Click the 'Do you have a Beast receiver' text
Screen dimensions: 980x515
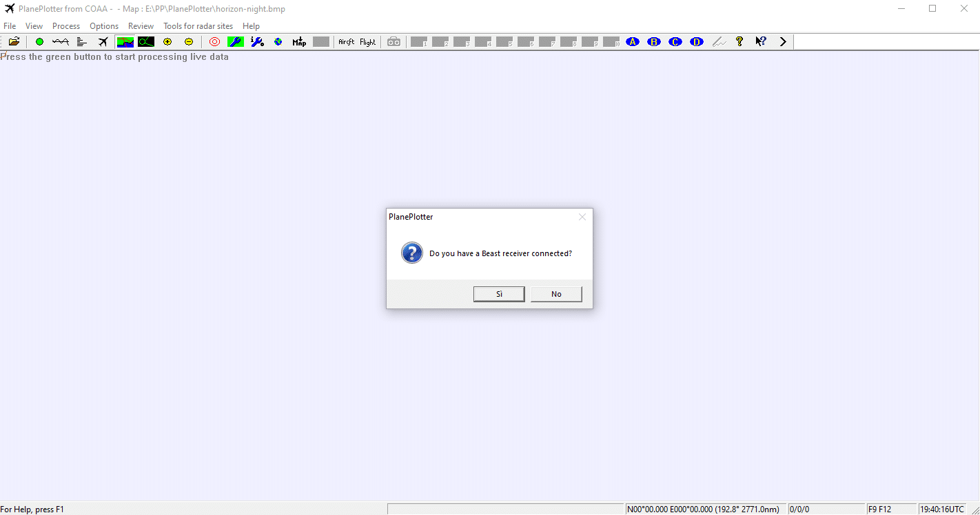pyautogui.click(x=500, y=253)
